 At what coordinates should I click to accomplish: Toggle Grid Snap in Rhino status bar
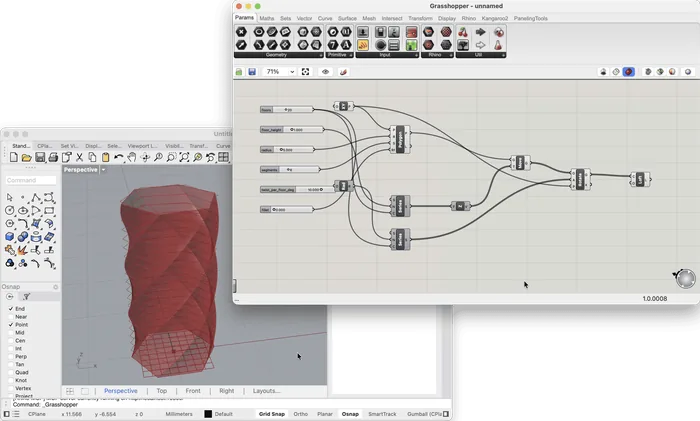pyautogui.click(x=271, y=414)
